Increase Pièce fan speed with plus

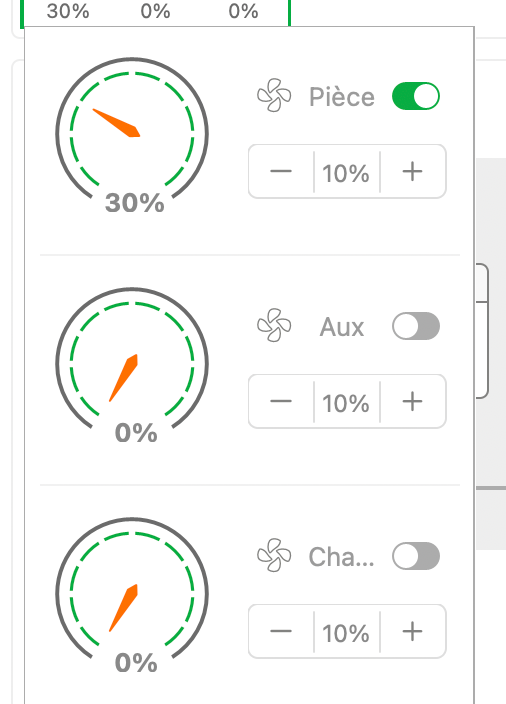pyautogui.click(x=413, y=171)
